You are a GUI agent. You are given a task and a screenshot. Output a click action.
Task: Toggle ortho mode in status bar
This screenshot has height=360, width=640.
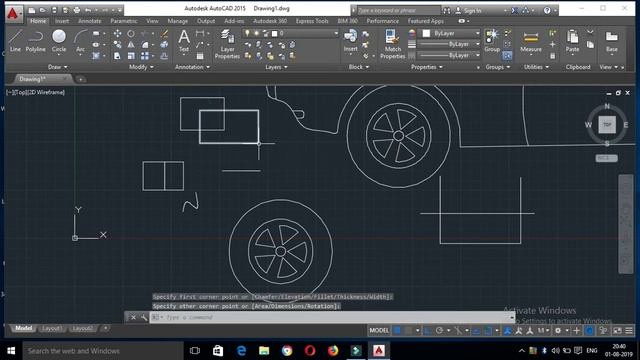428,331
